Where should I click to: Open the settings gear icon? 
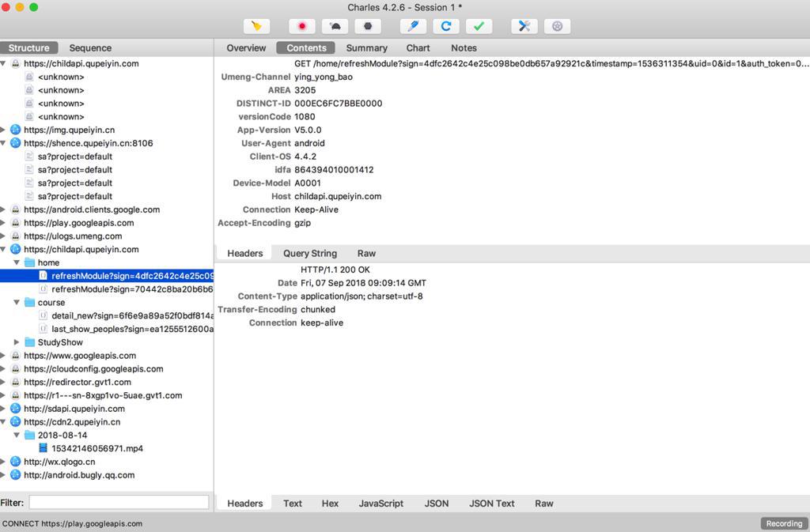tap(558, 26)
